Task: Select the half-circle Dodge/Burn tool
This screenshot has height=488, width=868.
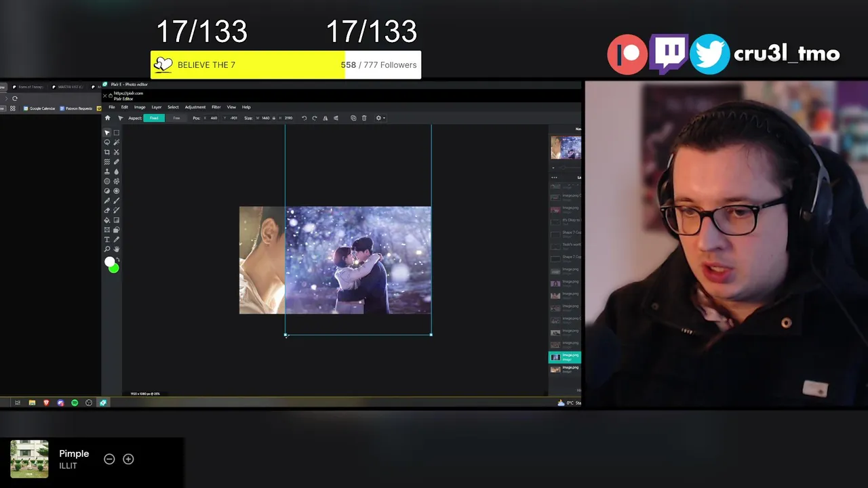Action: tap(106, 191)
